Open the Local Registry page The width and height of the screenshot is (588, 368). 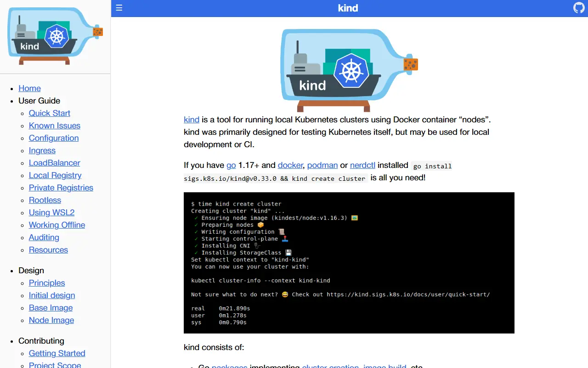point(55,175)
